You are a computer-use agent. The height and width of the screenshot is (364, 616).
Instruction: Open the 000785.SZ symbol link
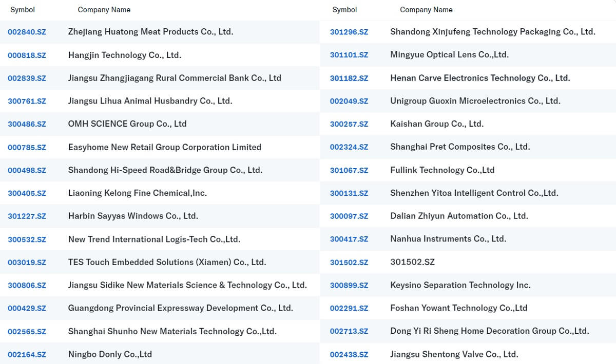[x=27, y=147]
